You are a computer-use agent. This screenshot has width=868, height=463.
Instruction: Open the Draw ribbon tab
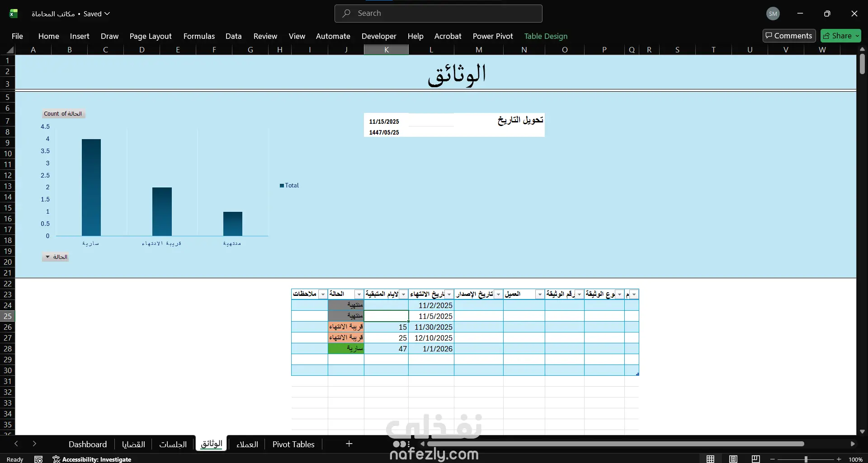pyautogui.click(x=109, y=36)
